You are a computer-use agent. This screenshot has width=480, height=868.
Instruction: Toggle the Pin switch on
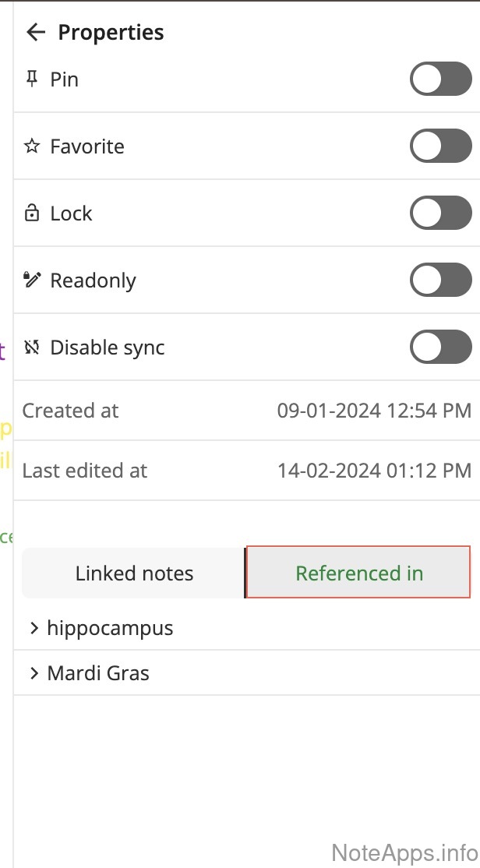(x=440, y=79)
